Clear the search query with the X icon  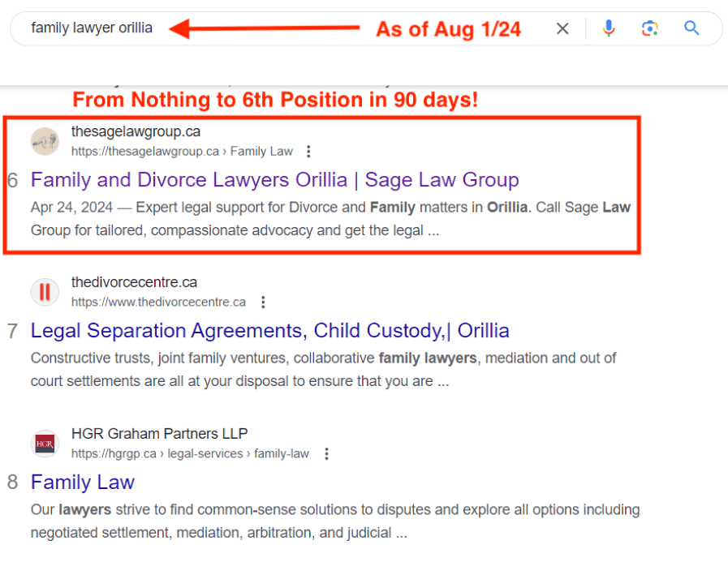562,29
